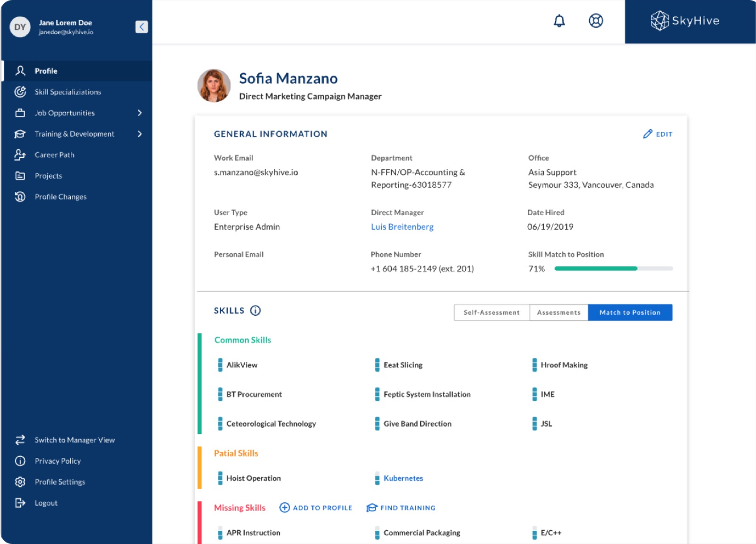Click the APR Instruction missing skill
The width and height of the screenshot is (756, 544).
[253, 533]
